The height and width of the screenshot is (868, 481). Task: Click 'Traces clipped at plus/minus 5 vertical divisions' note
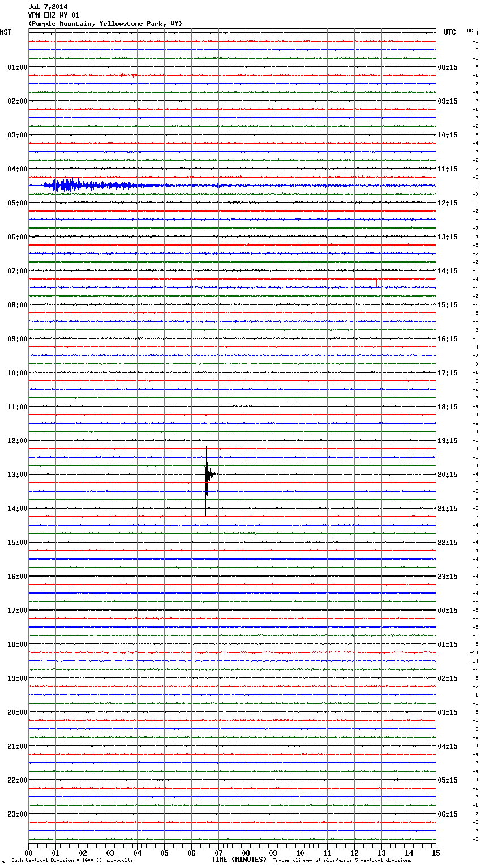tap(342, 861)
